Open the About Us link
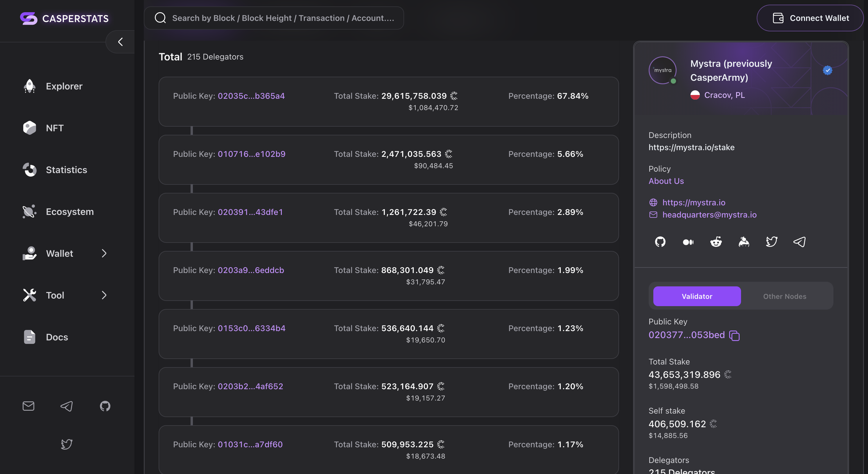Screen dimensions: 868x474 666,181
